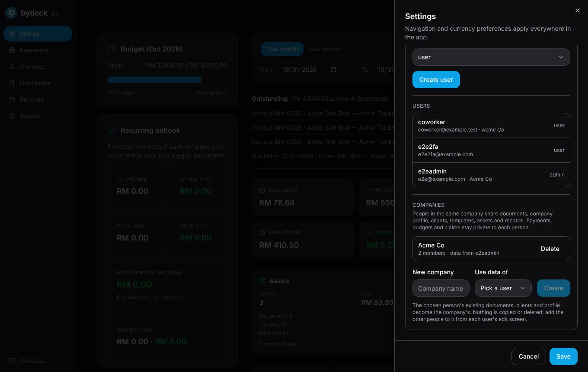Click the Records folder icon in sidebar
Viewport: 588px width, 372px height.
coord(12,99)
